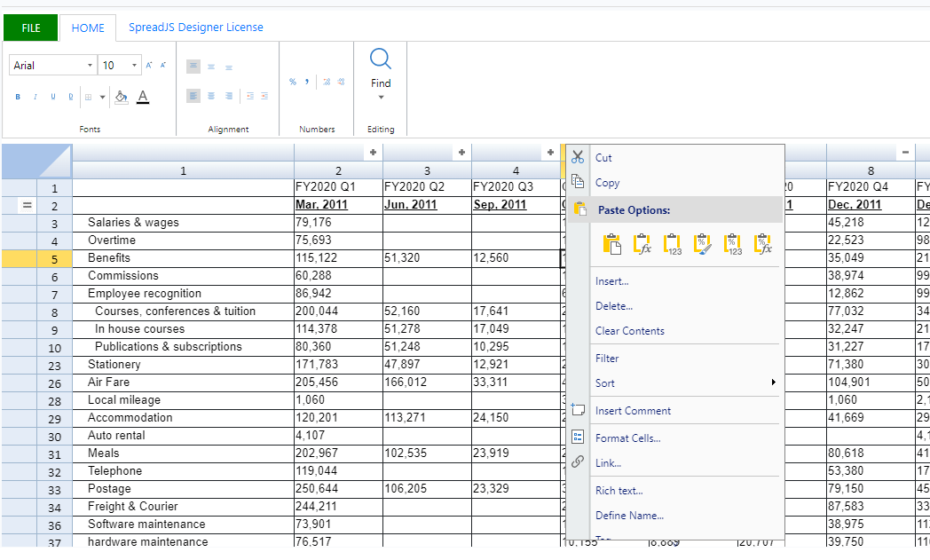Apply percent style from Numbers group

[x=293, y=81]
